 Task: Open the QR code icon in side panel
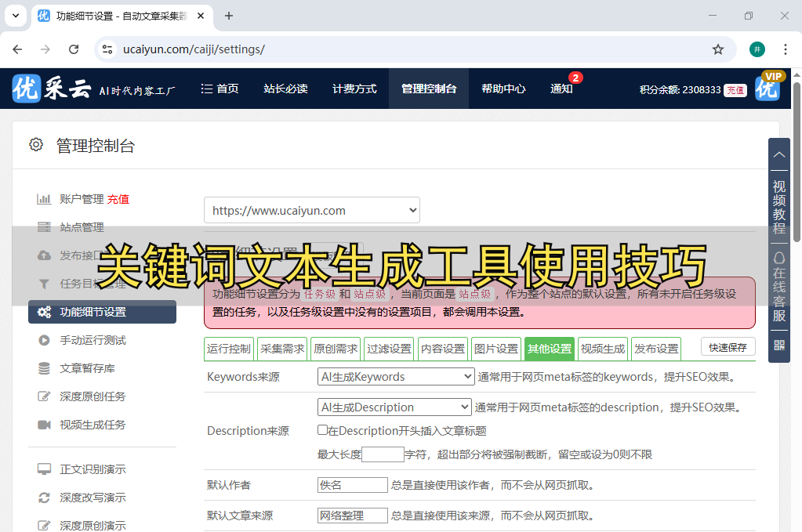(x=779, y=346)
